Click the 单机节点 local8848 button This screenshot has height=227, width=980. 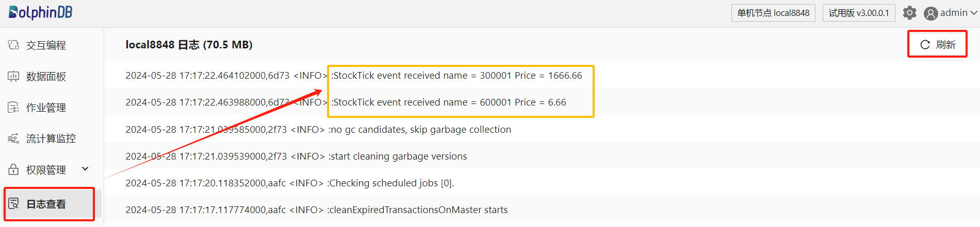(773, 13)
